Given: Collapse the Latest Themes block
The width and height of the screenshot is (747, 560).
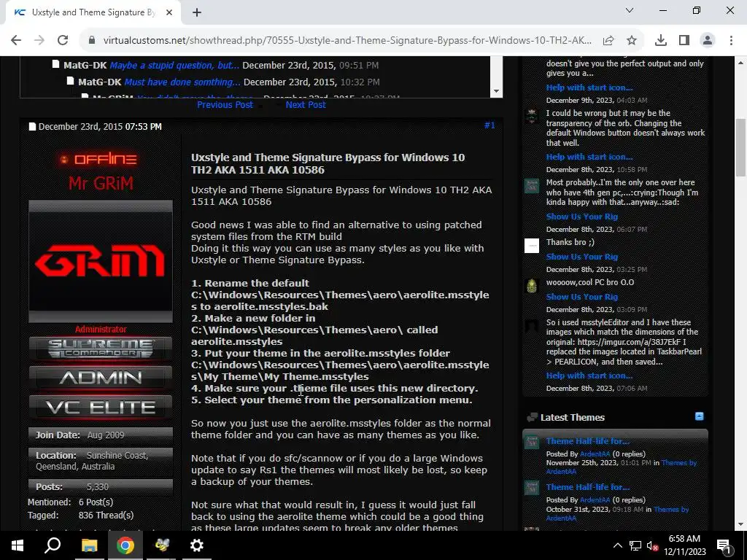Looking at the screenshot, I should coord(699,416).
